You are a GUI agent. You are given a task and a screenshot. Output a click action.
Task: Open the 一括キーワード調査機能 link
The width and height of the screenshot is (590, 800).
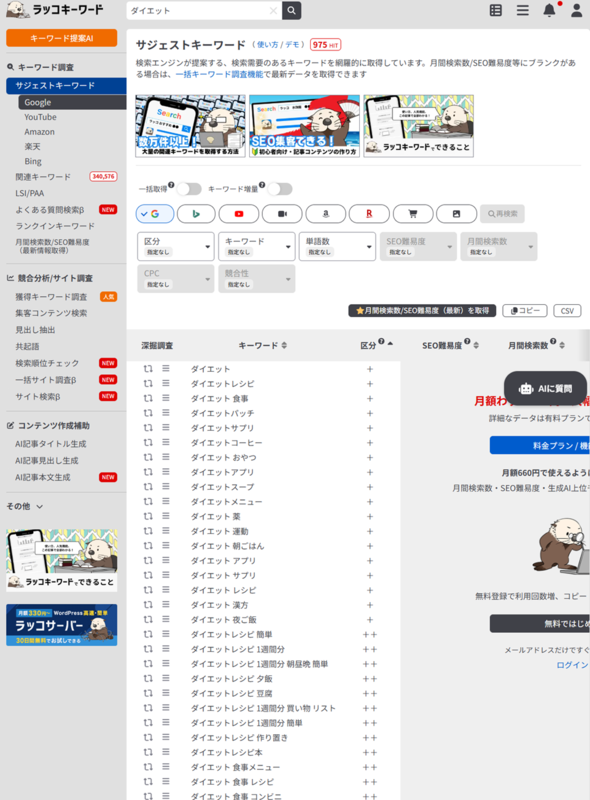click(219, 74)
